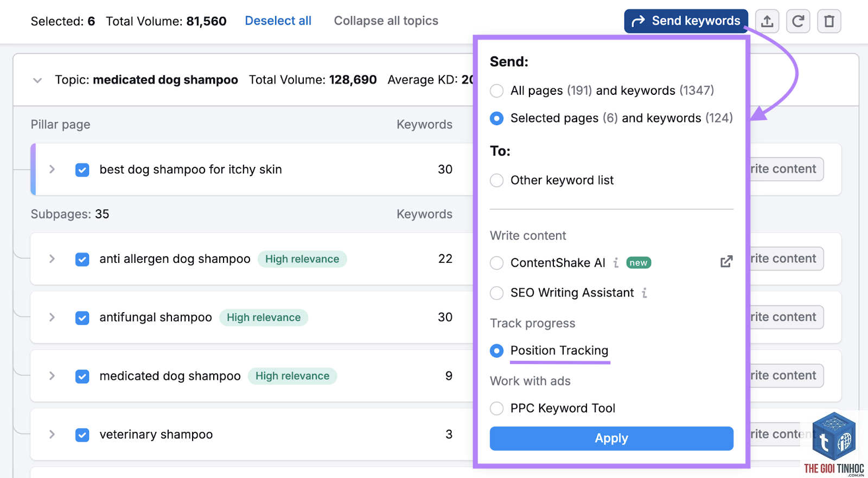Image resolution: width=868 pixels, height=478 pixels.
Task: Choose SEO Writing Assistant radio option
Action: (496, 293)
